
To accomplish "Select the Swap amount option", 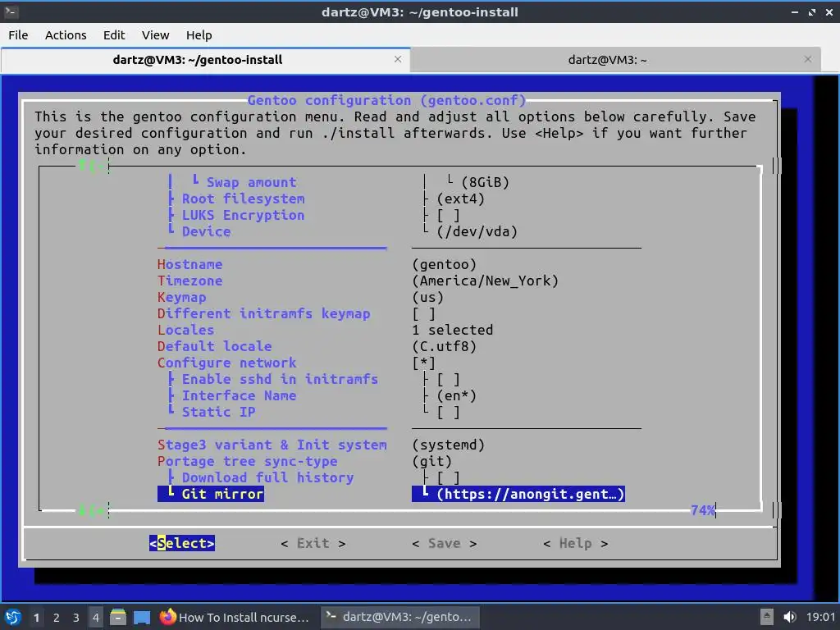I will (251, 183).
